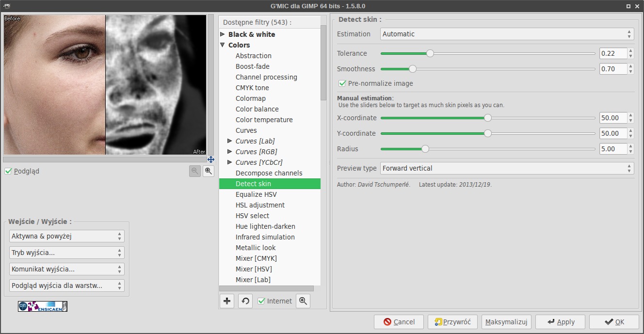Open the Podgląd wyjścia dla warstw dropdown
644x334 pixels.
[x=67, y=286]
